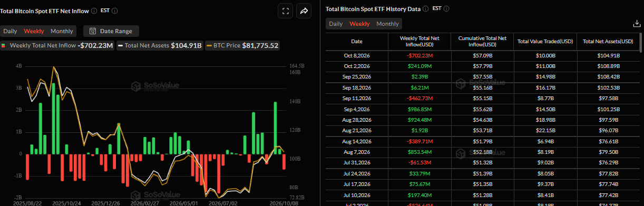Screen dimensions: 644x206
Task: Select Weekly tab in the chart panel
Action: (x=34, y=31)
